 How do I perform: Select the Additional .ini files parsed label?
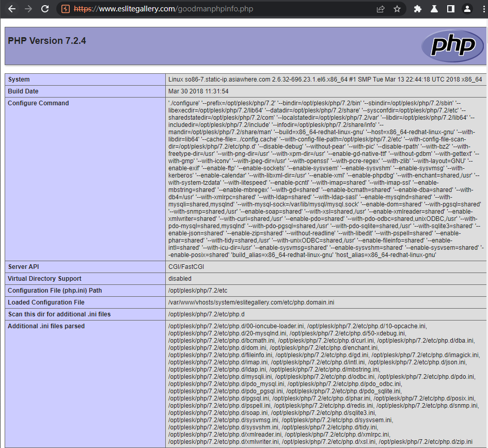point(46,326)
